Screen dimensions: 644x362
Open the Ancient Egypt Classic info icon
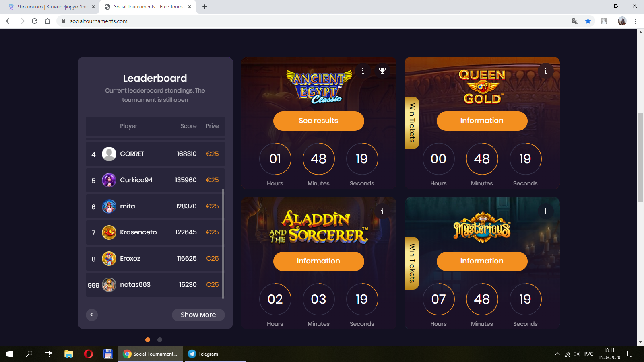click(x=363, y=71)
